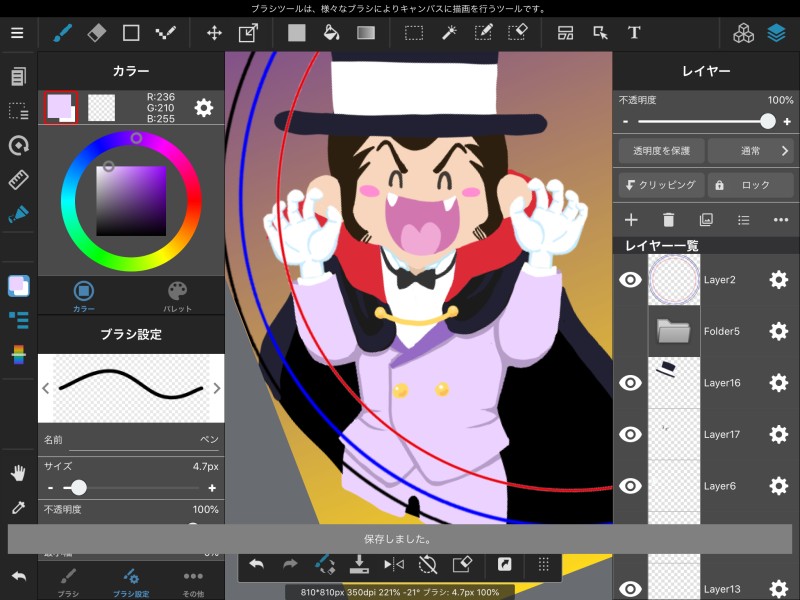Select the Transform tool

point(248,33)
